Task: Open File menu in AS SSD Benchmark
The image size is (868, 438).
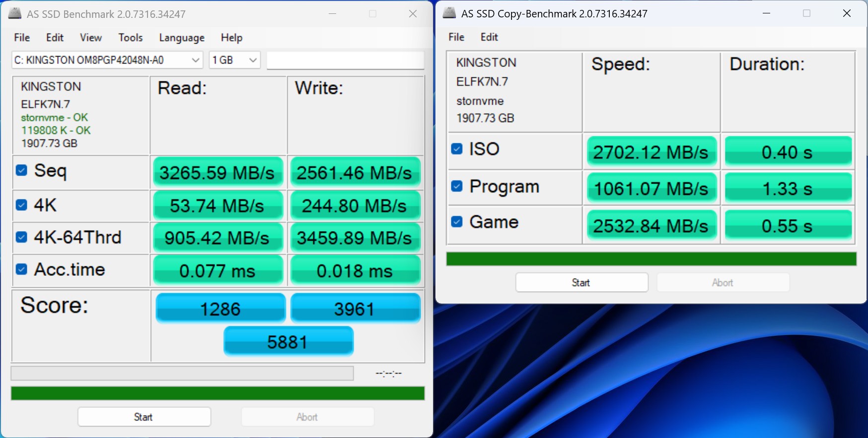Action: click(22, 38)
